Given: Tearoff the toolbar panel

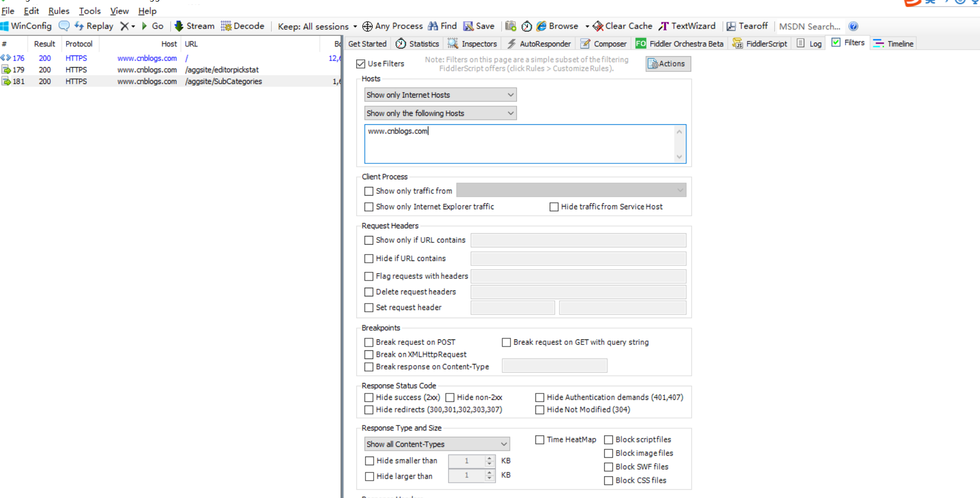Looking at the screenshot, I should pos(747,26).
